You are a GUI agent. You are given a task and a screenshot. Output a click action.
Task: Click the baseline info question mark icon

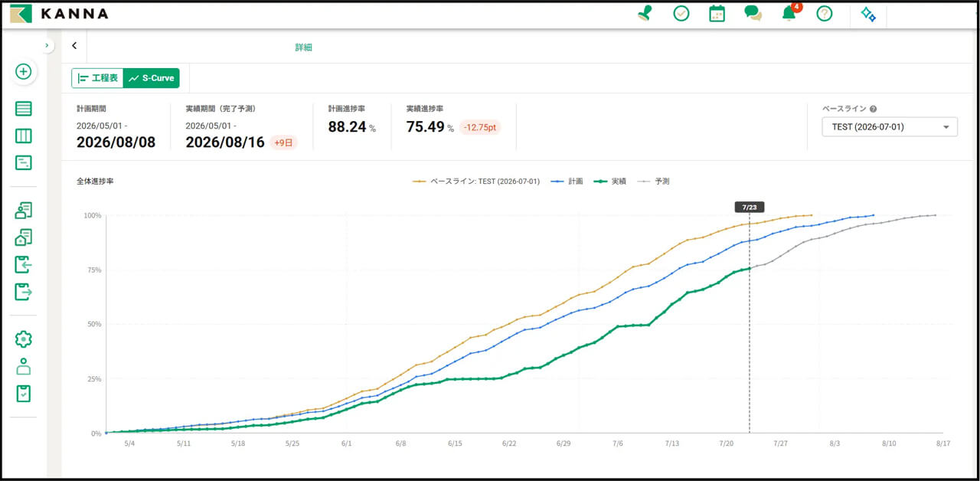(x=873, y=110)
